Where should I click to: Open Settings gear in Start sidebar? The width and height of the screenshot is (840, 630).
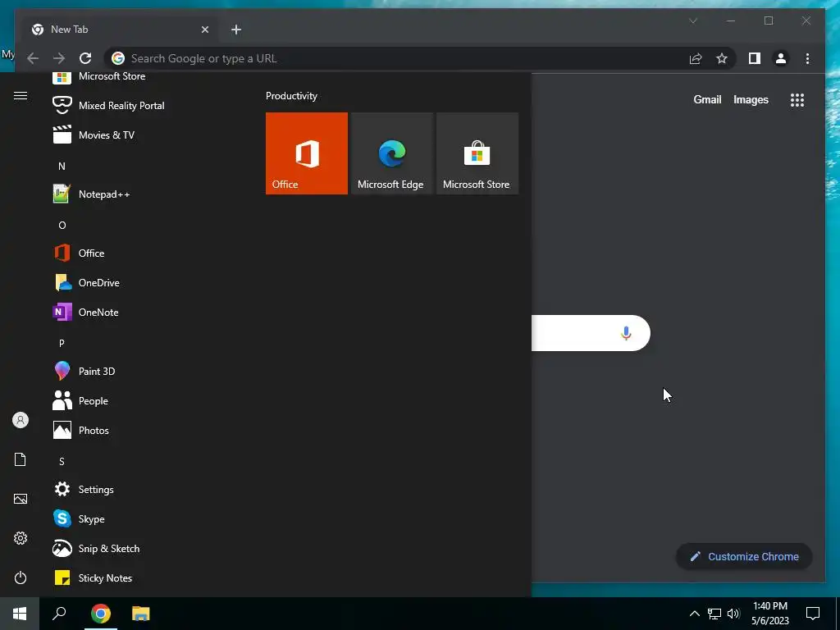point(21,538)
